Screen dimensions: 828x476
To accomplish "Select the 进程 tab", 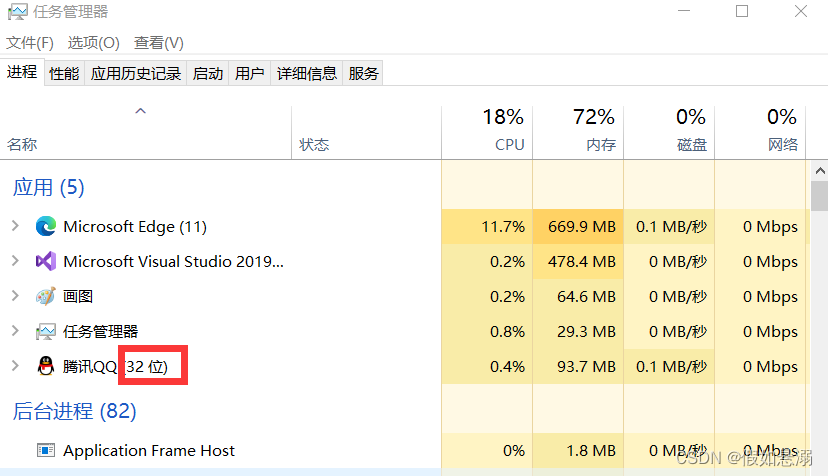I will click(22, 72).
